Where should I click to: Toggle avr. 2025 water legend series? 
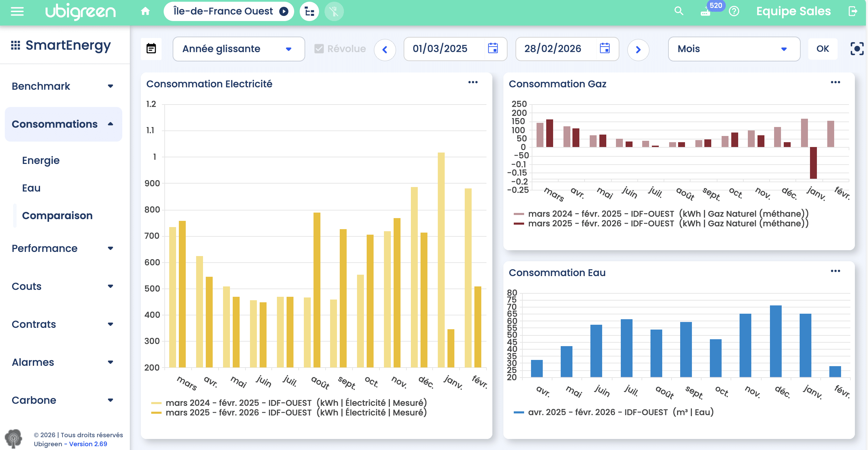614,412
